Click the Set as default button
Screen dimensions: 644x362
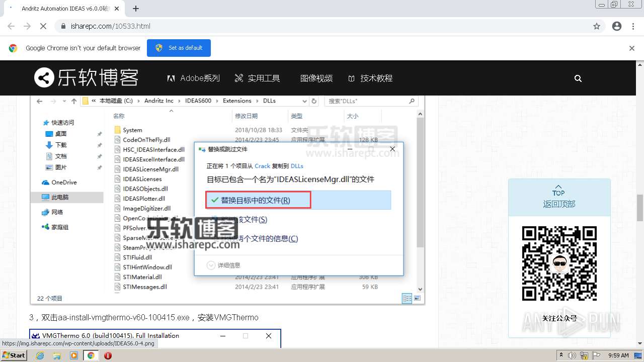179,48
